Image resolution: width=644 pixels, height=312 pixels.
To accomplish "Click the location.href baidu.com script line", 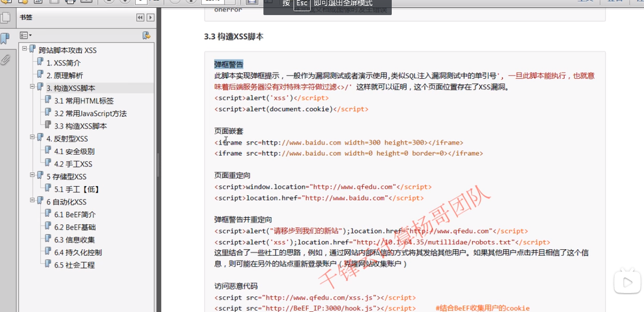I will 319,198.
